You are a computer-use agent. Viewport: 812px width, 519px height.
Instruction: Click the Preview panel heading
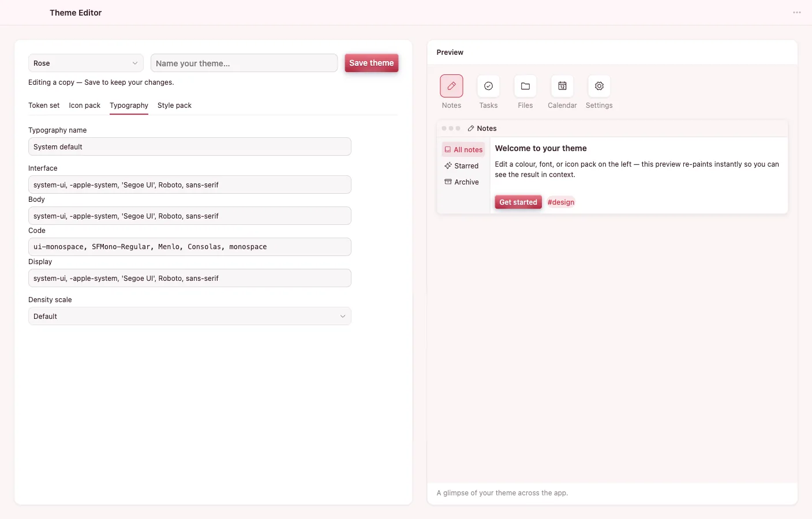[x=450, y=52]
